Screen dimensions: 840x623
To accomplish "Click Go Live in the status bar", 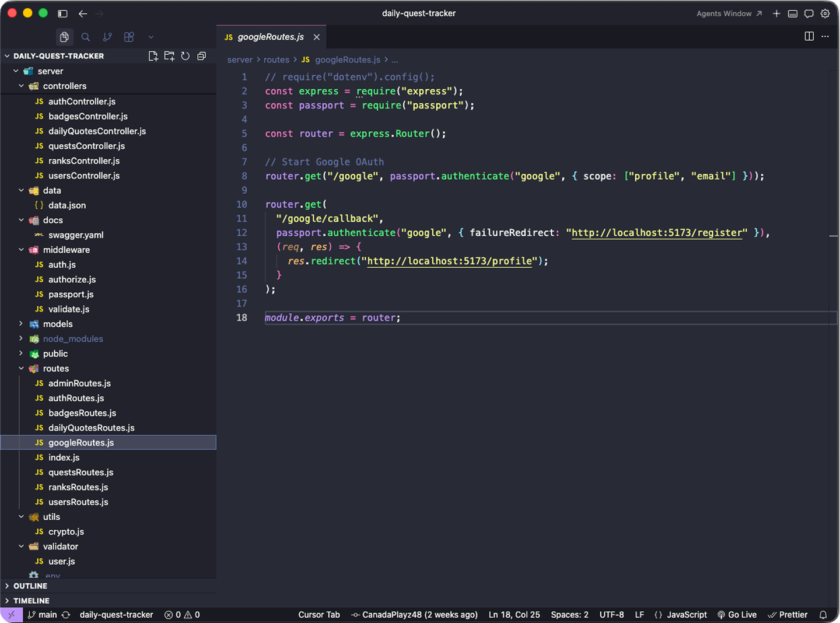I will point(737,615).
